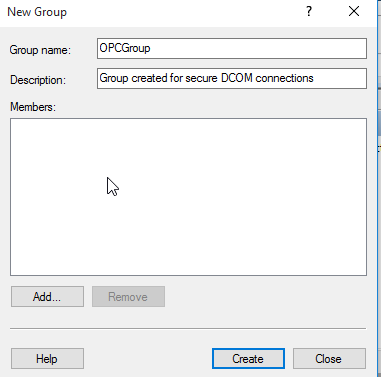Click inside the empty Members list box

[188, 197]
